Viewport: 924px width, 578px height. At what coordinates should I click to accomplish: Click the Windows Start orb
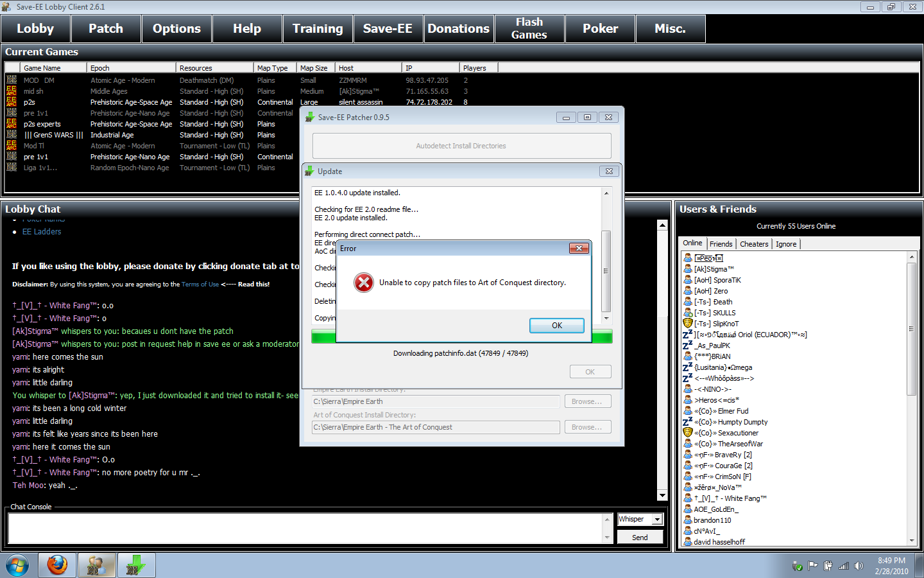click(17, 566)
